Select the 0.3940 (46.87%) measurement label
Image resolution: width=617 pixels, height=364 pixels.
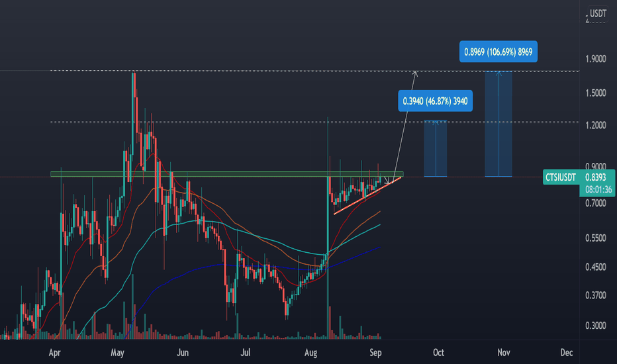pyautogui.click(x=435, y=101)
